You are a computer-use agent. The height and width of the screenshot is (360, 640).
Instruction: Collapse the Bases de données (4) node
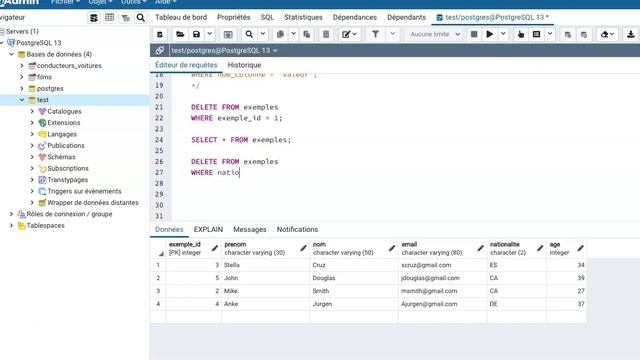(11, 54)
